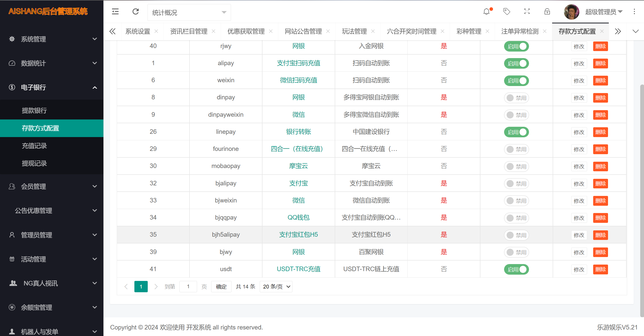Image resolution: width=644 pixels, height=336 pixels.
Task: Open 充值记录 in the sidebar
Action: (x=34, y=146)
